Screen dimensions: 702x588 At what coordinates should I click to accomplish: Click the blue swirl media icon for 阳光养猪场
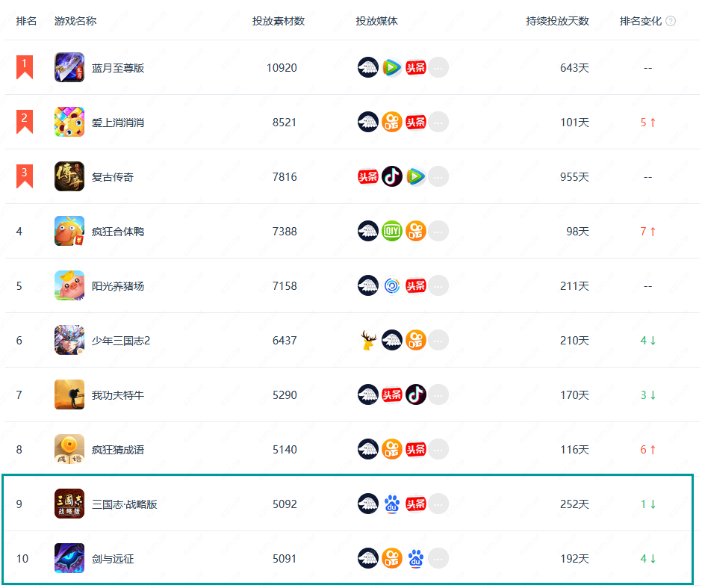pos(392,285)
